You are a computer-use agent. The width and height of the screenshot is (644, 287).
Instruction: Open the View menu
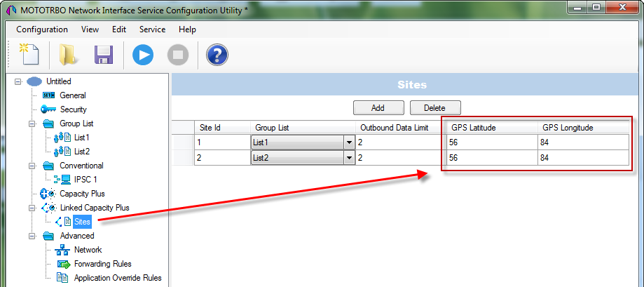[x=90, y=29]
